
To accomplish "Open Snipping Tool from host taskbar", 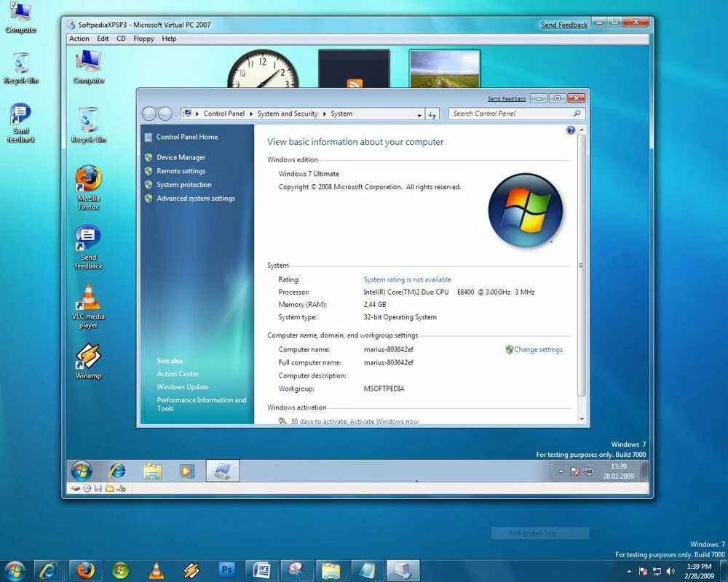I will tap(297, 570).
